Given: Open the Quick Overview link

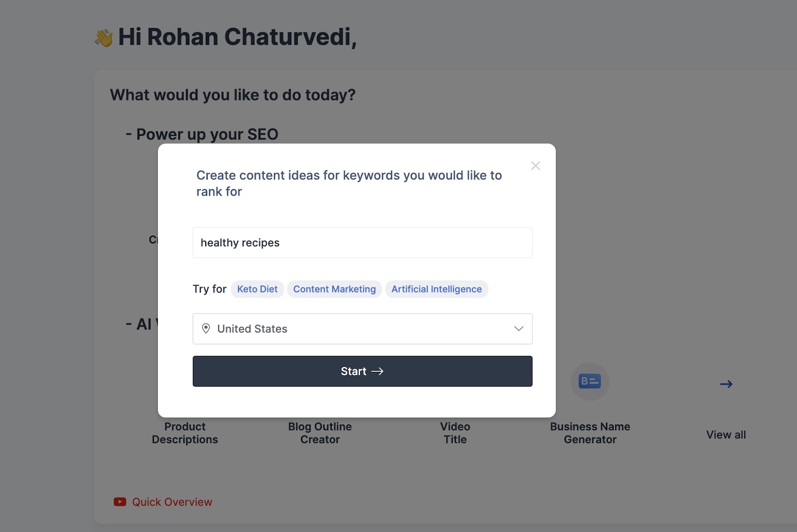Looking at the screenshot, I should pos(172,502).
